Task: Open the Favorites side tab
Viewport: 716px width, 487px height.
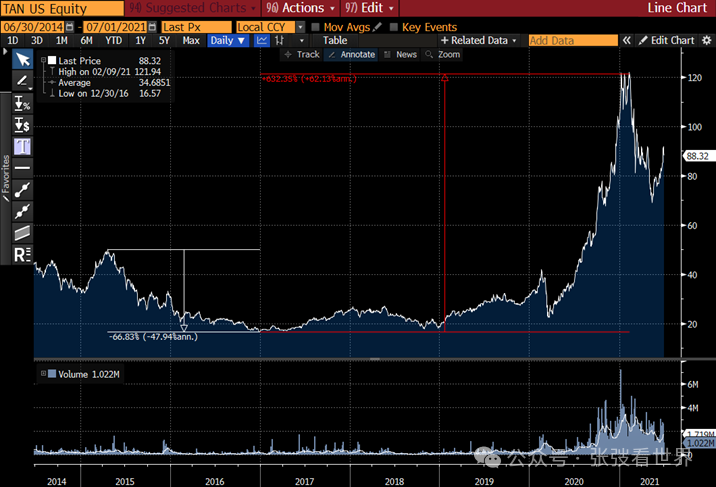Action: 5,178
